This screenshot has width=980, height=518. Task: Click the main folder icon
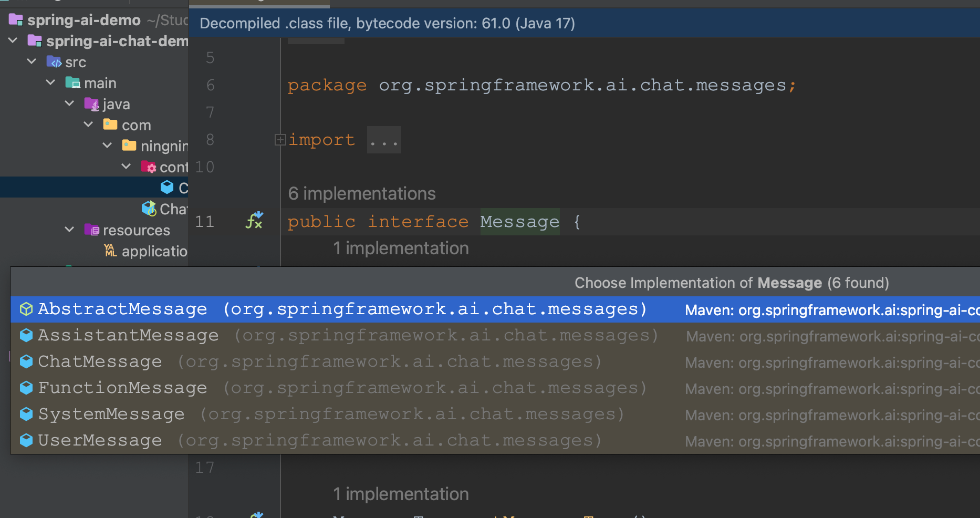(x=72, y=82)
